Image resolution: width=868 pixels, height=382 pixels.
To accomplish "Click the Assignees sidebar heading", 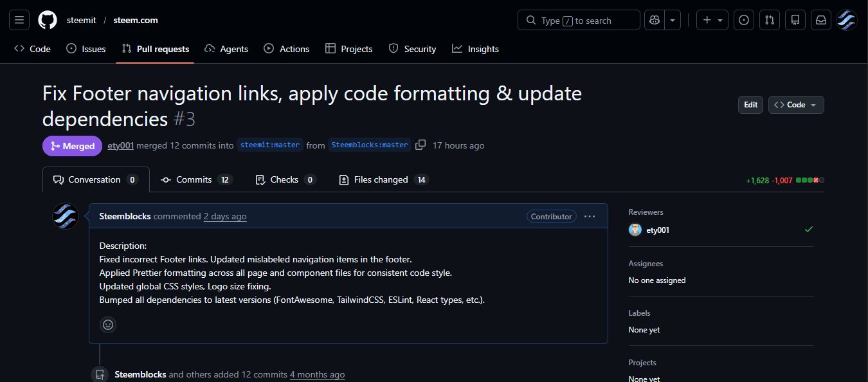I will click(646, 264).
